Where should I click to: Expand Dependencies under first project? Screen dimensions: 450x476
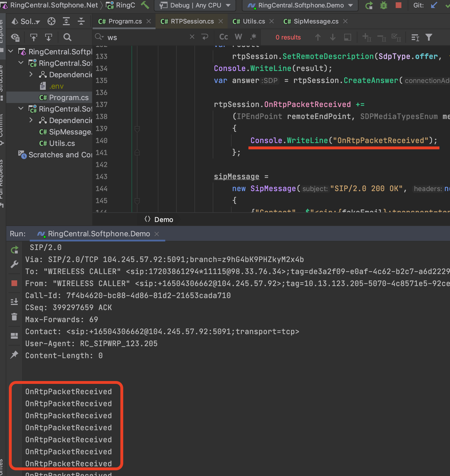(x=31, y=74)
